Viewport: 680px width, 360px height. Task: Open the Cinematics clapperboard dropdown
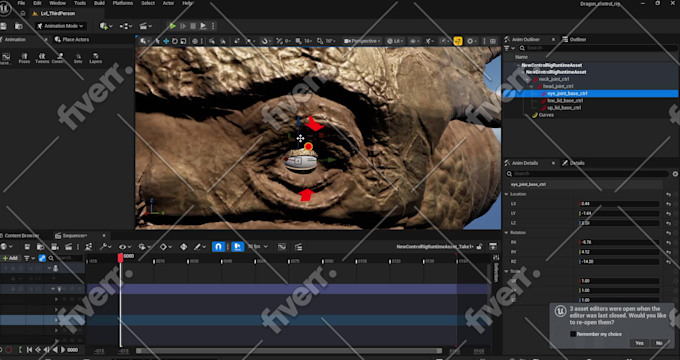click(145, 26)
